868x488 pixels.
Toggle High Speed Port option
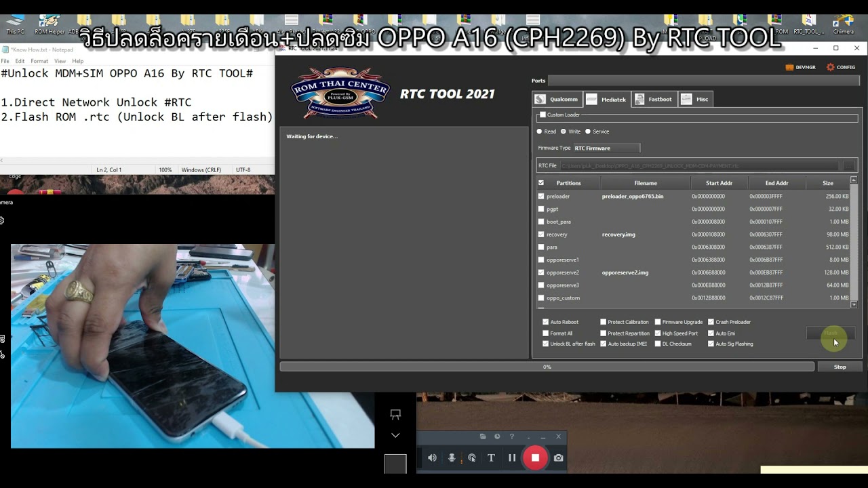tap(658, 333)
